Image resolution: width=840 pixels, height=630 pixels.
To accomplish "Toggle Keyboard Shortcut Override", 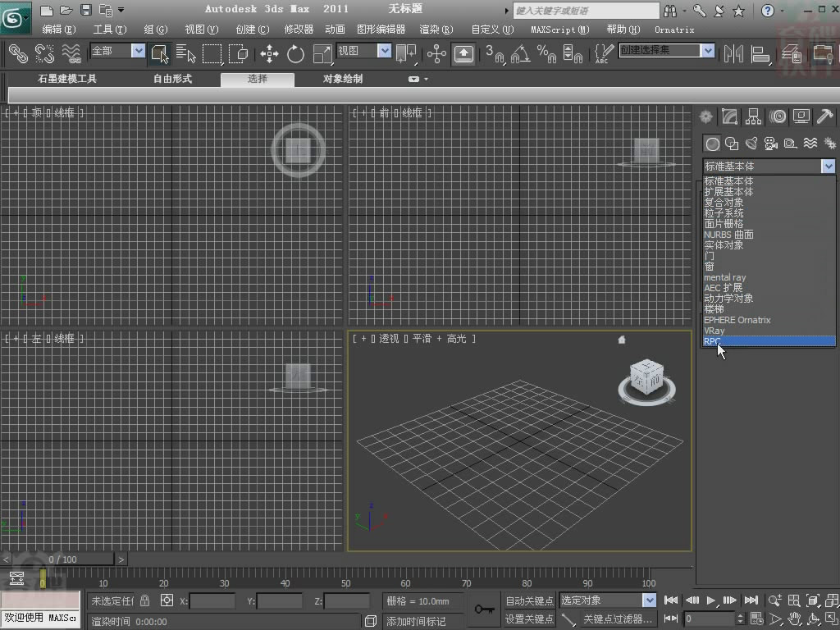I will pyautogui.click(x=463, y=53).
